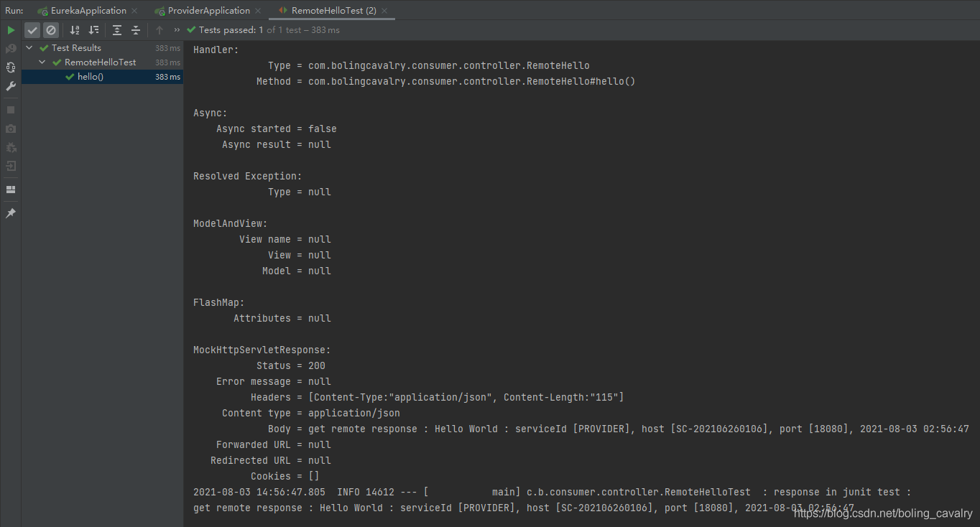The image size is (980, 527).
Task: Select the RemoteHelloTest node
Action: point(100,62)
